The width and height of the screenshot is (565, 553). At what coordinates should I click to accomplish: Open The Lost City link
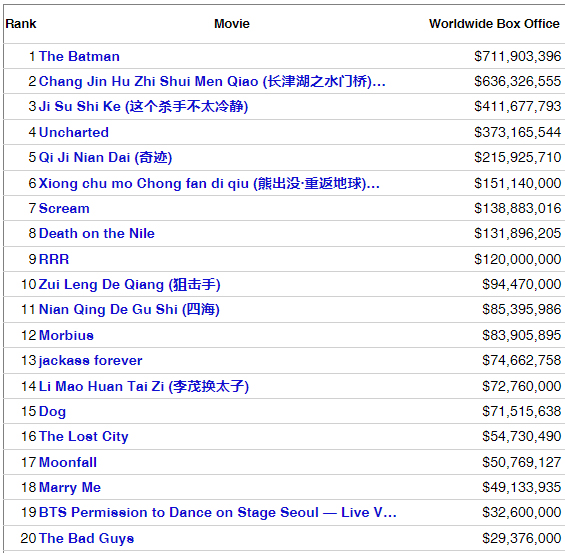pos(83,437)
